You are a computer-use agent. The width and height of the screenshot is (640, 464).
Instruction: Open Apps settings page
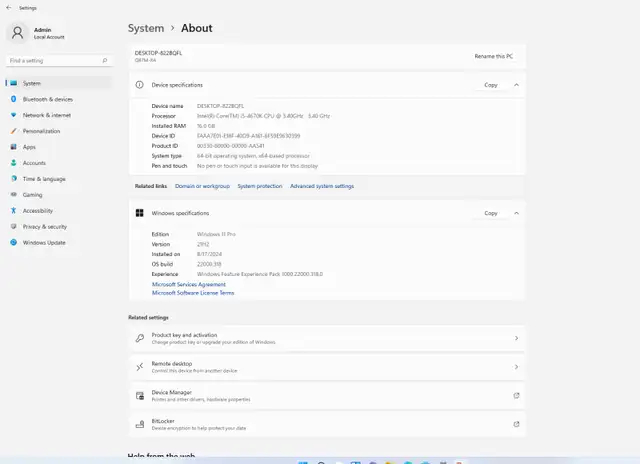point(59,147)
